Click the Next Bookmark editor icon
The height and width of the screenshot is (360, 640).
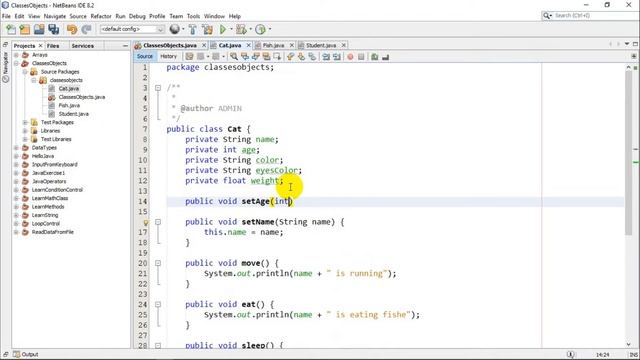[x=301, y=57]
